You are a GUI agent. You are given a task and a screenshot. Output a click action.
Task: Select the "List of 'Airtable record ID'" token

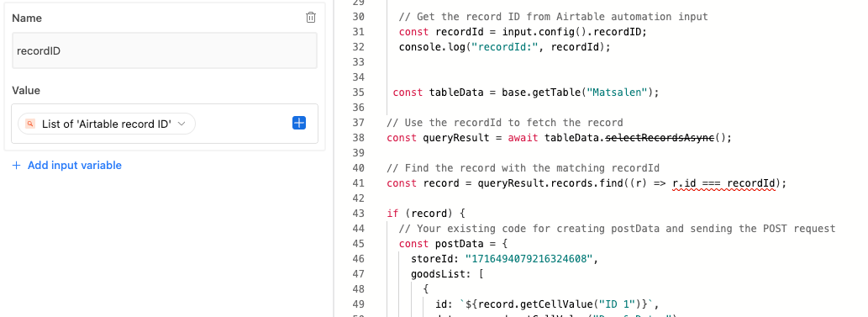point(107,124)
